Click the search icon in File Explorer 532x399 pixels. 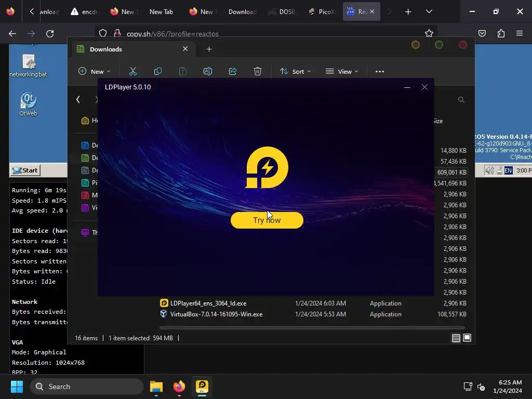coord(461,99)
